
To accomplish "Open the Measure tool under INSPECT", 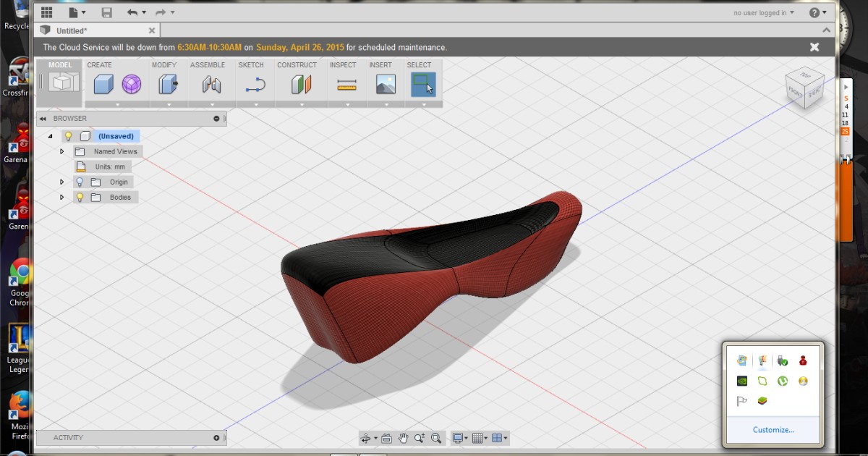I will [345, 85].
